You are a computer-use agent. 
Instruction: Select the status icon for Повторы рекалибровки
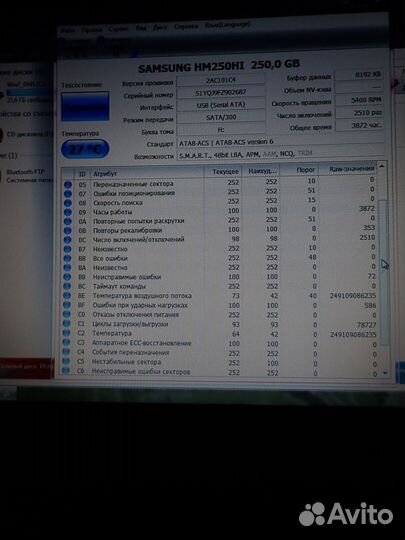click(68, 230)
